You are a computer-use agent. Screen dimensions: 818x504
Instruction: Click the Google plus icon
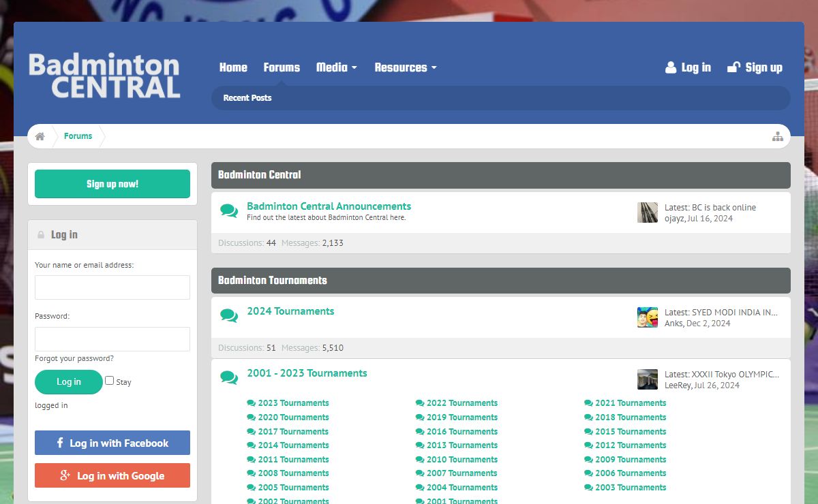(65, 475)
